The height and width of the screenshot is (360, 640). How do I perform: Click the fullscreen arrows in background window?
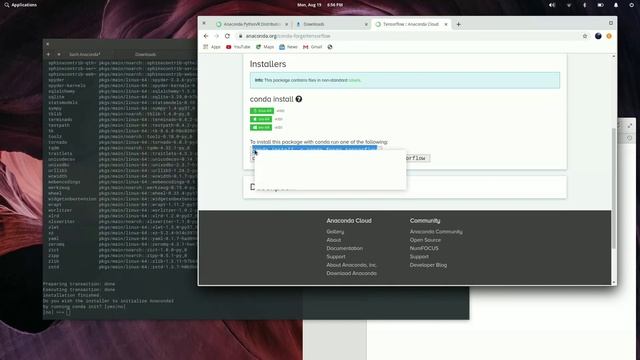click(x=630, y=125)
